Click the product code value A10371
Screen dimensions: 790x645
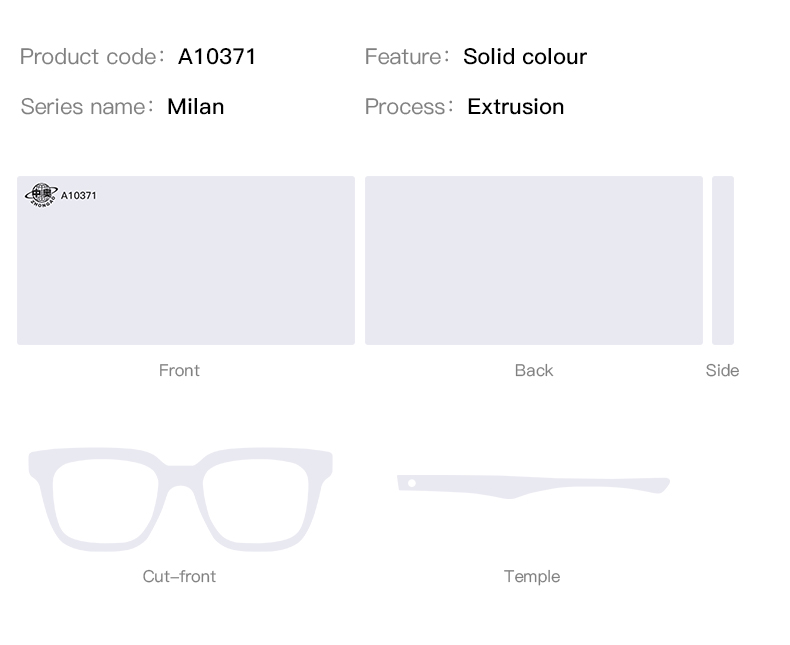click(x=217, y=56)
